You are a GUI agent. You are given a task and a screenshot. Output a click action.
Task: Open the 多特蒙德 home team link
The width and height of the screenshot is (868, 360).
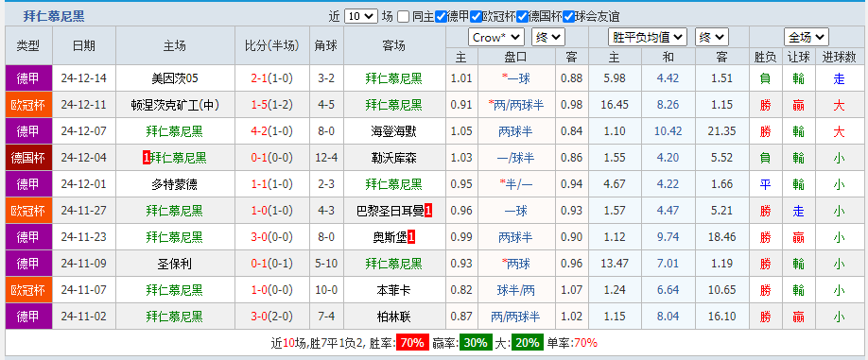[174, 184]
